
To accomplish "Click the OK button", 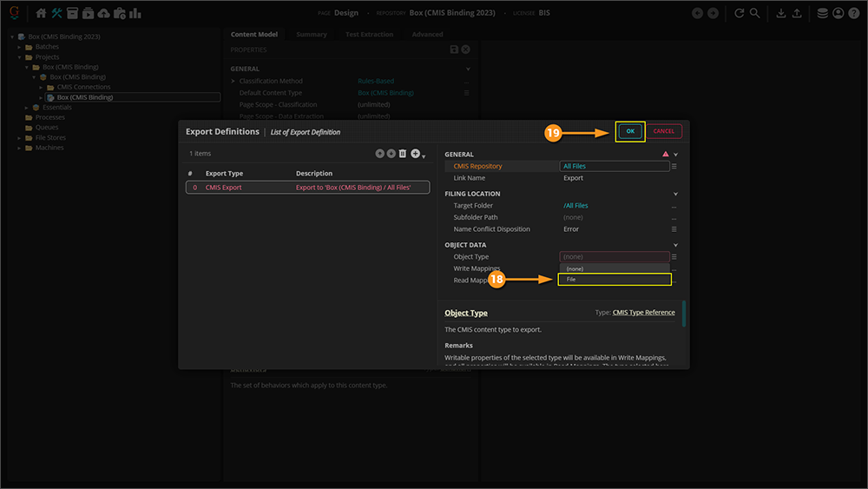I will click(630, 131).
